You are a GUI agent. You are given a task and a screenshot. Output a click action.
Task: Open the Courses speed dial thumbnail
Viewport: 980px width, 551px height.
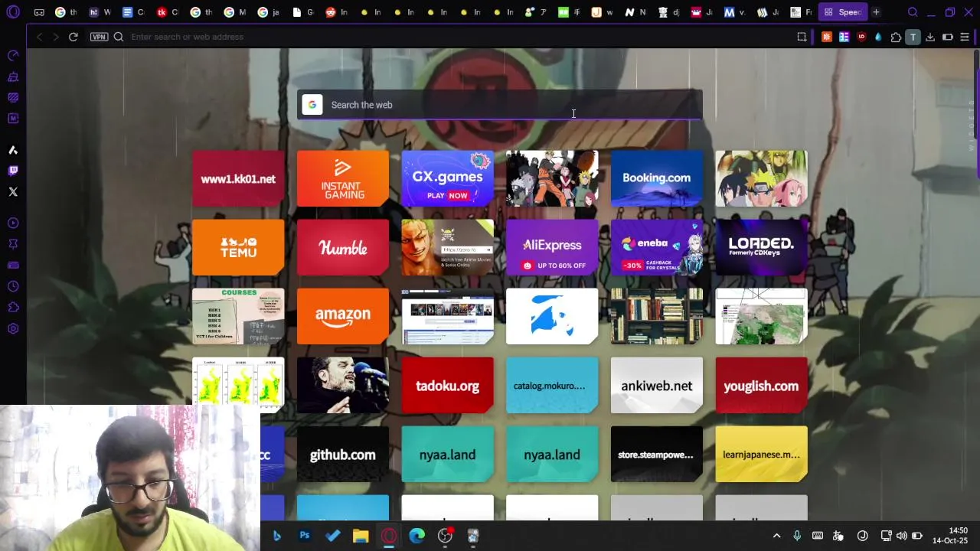pos(238,316)
